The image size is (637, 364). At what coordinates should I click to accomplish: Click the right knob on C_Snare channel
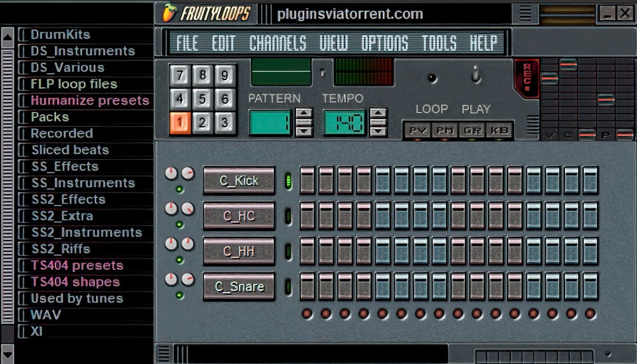[x=188, y=279]
